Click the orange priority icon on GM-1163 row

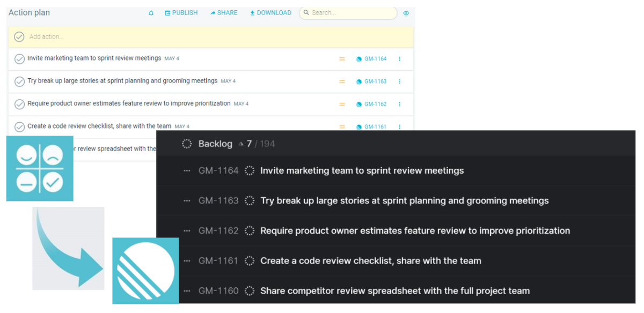pos(342,81)
